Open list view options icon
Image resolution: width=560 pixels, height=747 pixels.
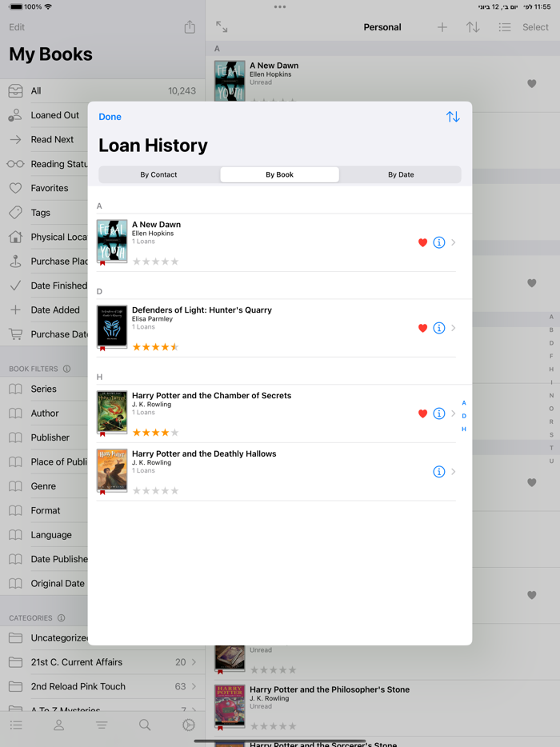(505, 27)
